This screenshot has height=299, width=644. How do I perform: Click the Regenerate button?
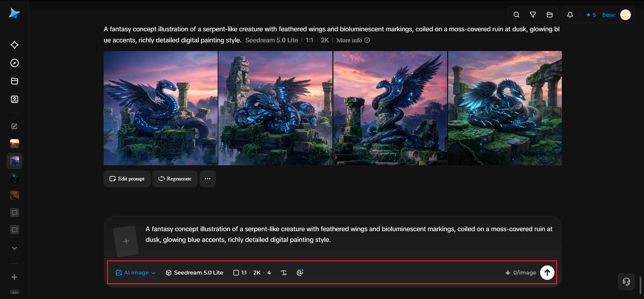pos(175,179)
